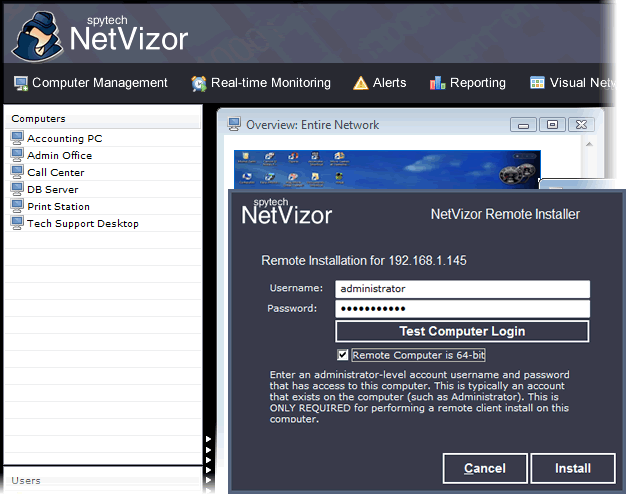The height and width of the screenshot is (500, 629).
Task: Focus the Username input field
Action: tap(462, 289)
